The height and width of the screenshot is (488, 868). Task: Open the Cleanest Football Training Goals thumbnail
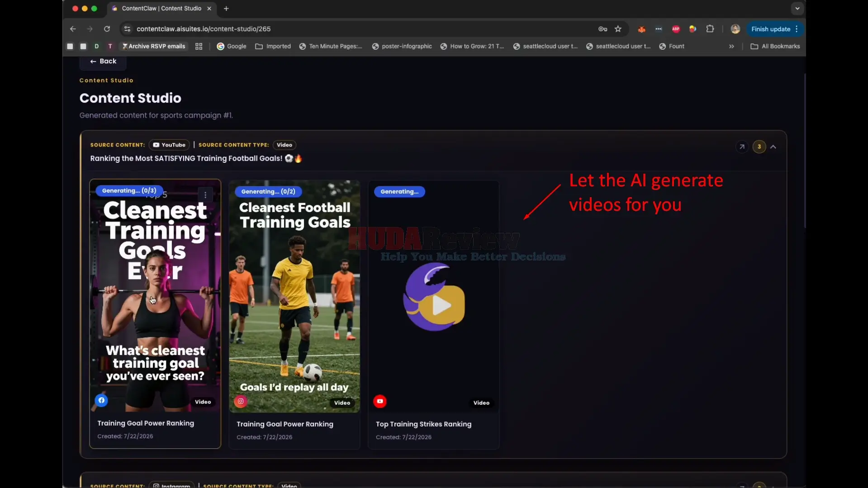tap(294, 297)
